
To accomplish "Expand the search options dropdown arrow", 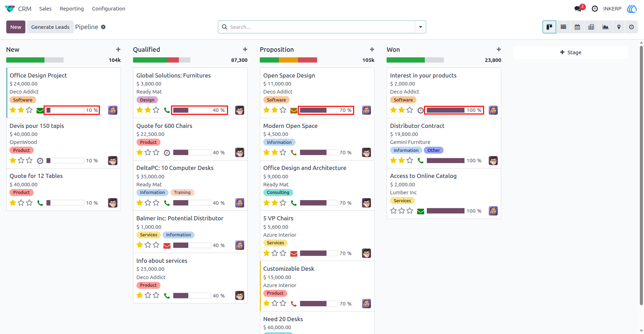I will (420, 27).
